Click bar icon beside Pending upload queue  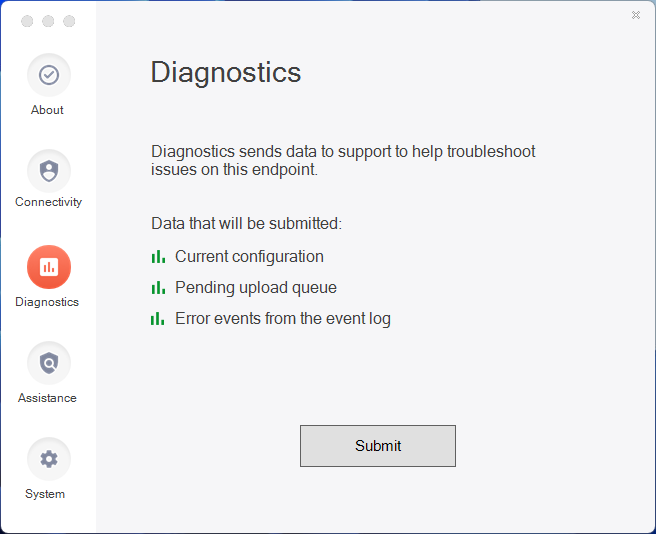(158, 288)
